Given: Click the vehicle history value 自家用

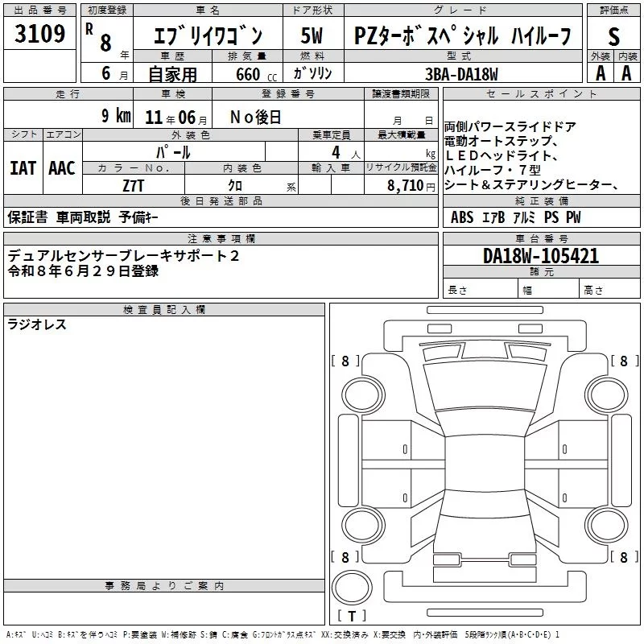Looking at the screenshot, I should [x=173, y=74].
